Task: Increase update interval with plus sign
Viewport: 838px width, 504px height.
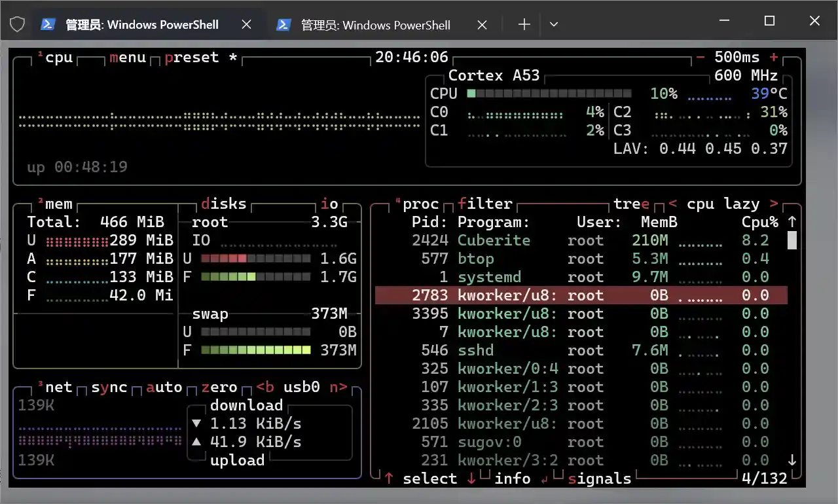Action: 774,57
